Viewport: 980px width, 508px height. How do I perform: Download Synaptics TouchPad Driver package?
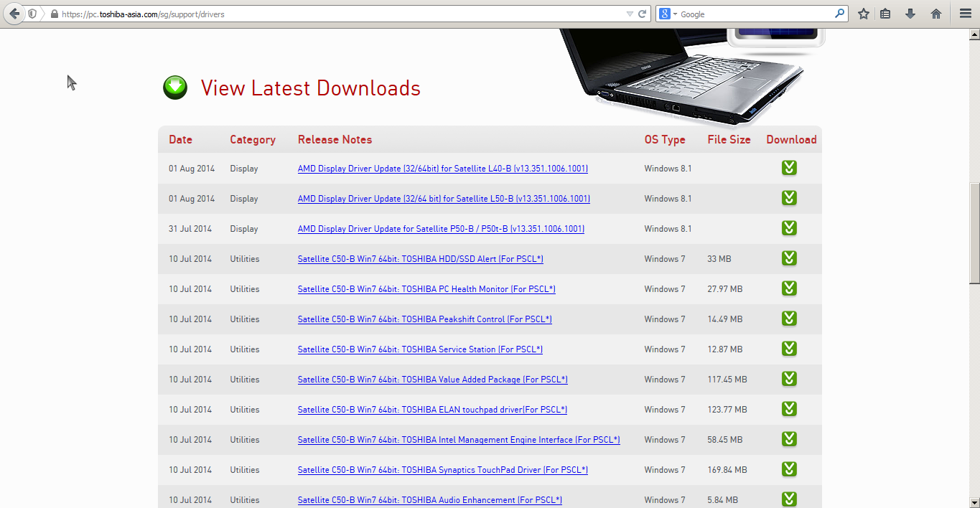pyautogui.click(x=789, y=469)
